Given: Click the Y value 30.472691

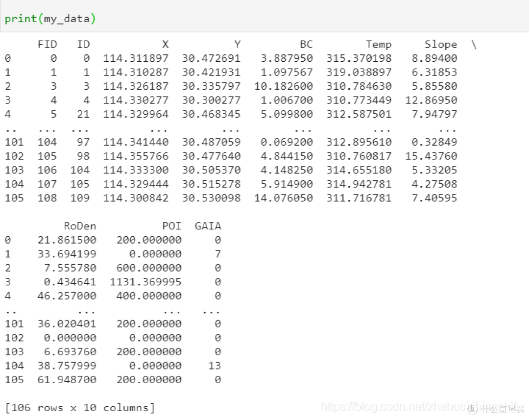Looking at the screenshot, I should coord(211,58).
